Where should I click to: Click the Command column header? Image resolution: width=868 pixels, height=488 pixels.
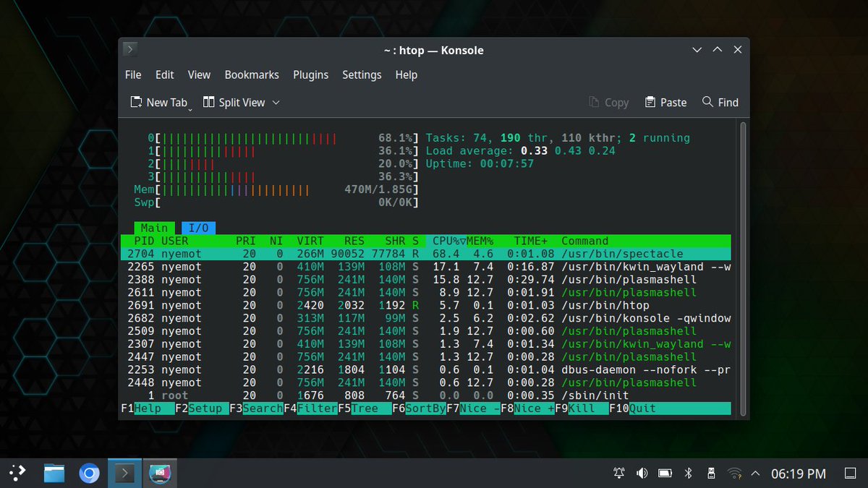click(x=585, y=241)
